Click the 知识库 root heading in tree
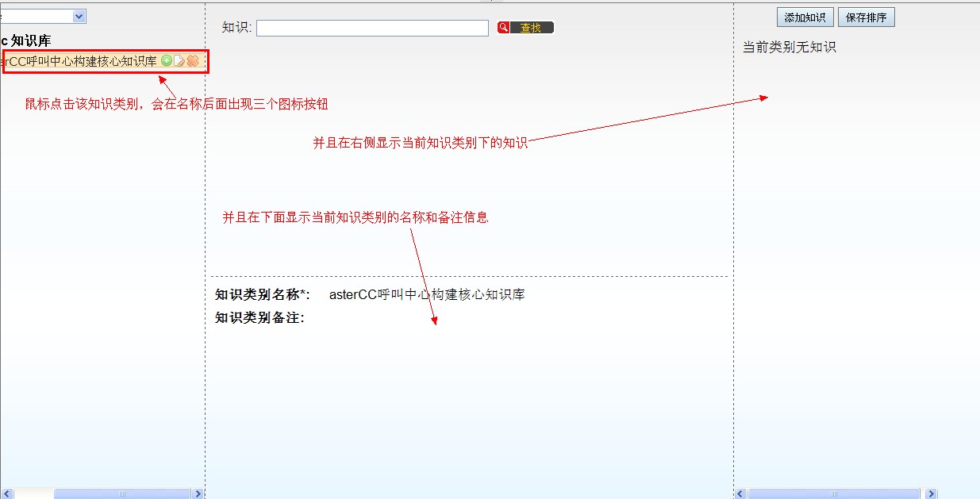Viewport: 980px width, 499px height. point(30,40)
